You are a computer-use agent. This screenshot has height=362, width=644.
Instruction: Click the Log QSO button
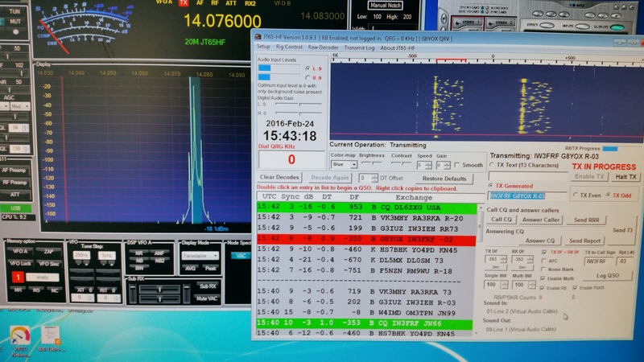tap(608, 275)
